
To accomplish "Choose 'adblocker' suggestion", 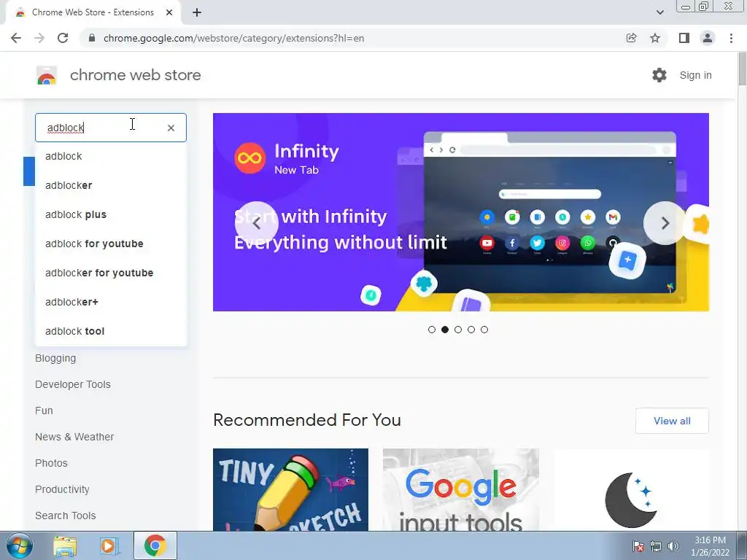I will point(111,185).
